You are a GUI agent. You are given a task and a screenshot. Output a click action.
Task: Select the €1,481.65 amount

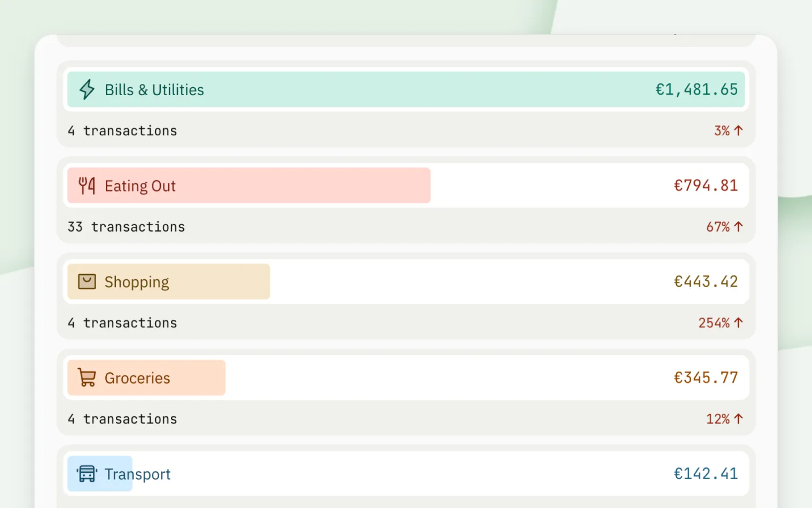pyautogui.click(x=697, y=89)
